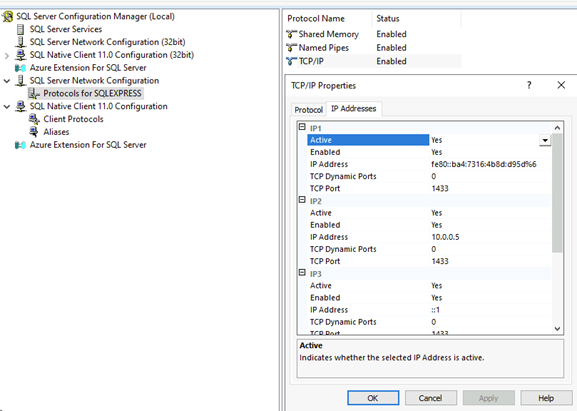Viewport: 577px width, 411px height.
Task: Select the Enabled property under IP2
Action: tap(429, 225)
